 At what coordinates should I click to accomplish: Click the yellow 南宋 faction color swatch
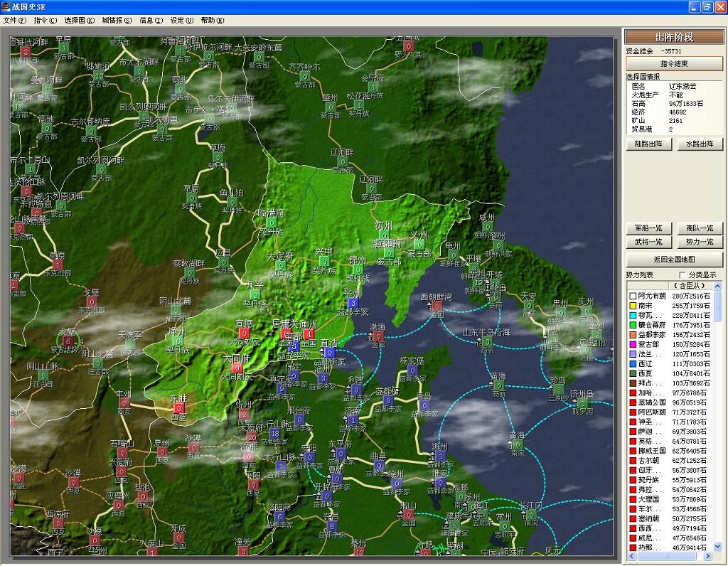coord(632,305)
